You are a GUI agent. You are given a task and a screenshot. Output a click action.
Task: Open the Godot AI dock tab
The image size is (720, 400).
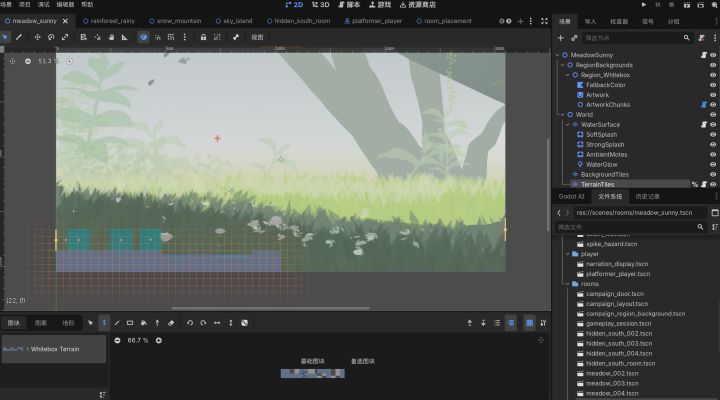tap(571, 197)
